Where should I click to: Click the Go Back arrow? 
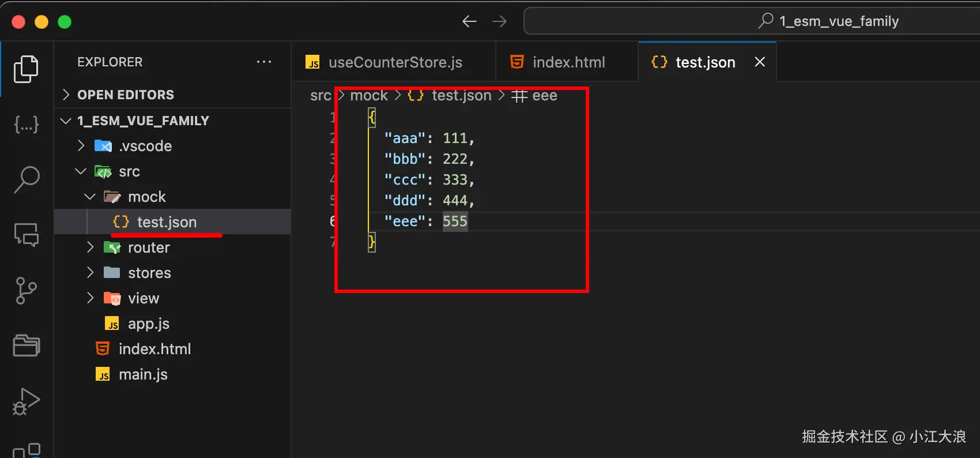click(x=469, y=22)
